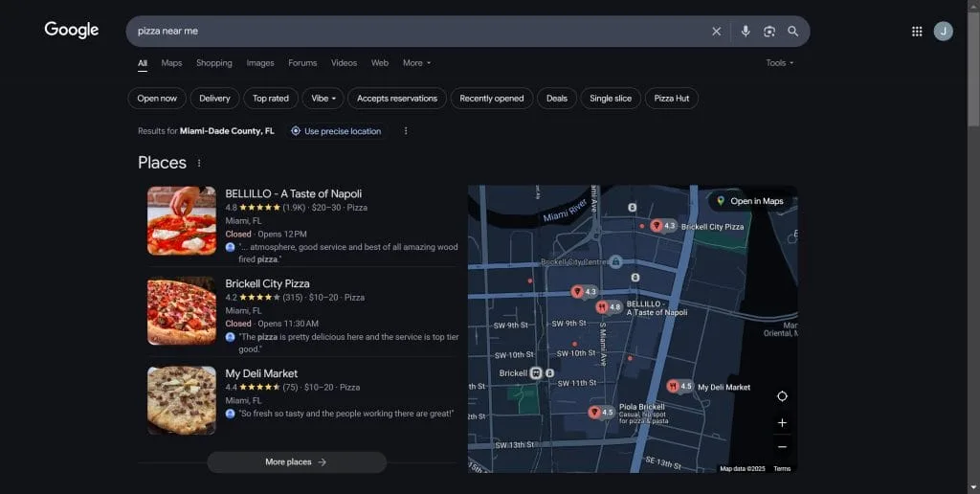This screenshot has height=494, width=980.
Task: Open the three-dot menu beside Use precise location
Action: click(x=406, y=131)
